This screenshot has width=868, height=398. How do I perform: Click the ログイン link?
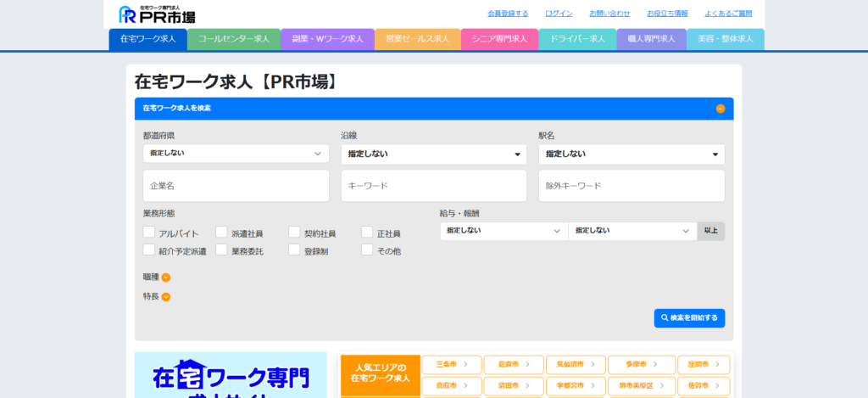(559, 14)
